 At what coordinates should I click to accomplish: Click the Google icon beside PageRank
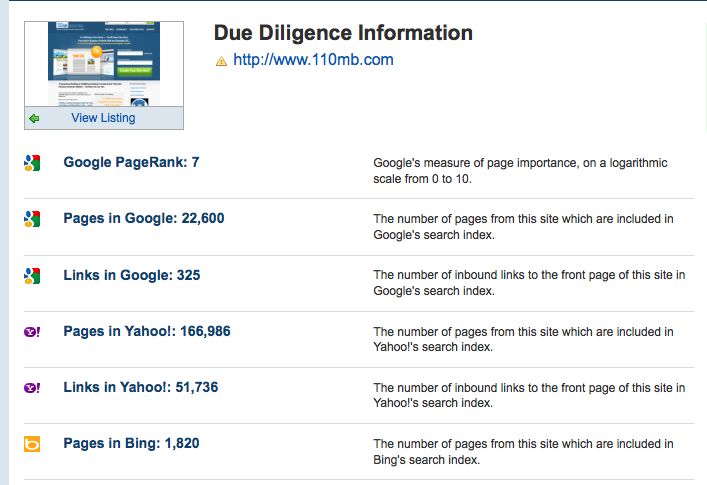(x=32, y=163)
